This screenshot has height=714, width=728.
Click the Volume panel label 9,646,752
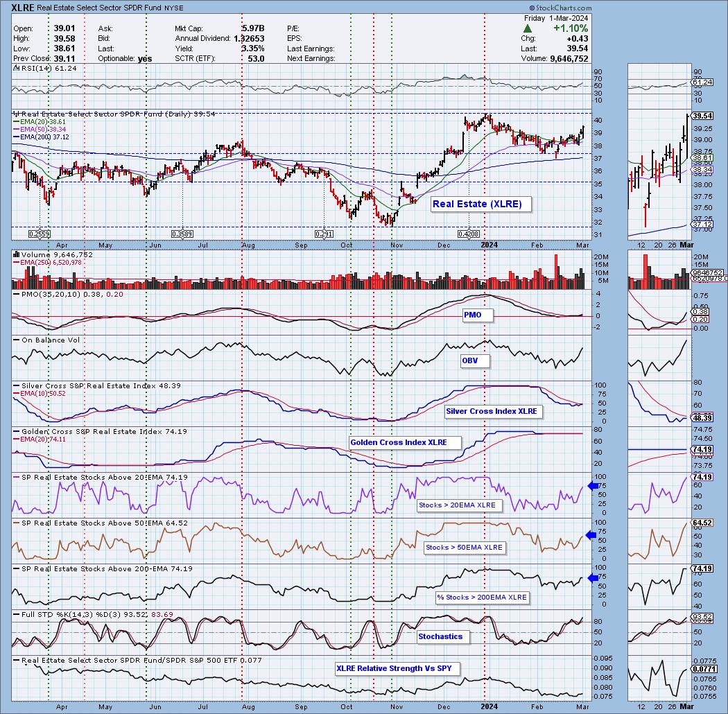pyautogui.click(x=53, y=254)
